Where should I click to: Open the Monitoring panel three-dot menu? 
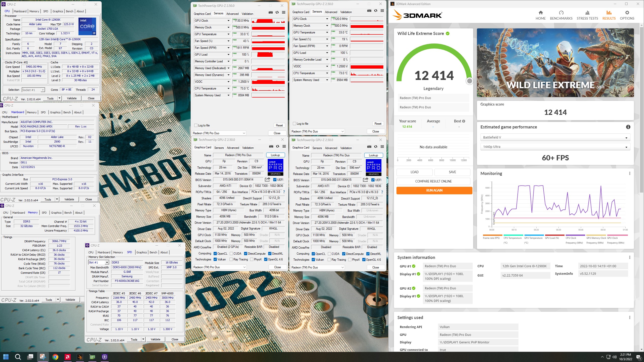coord(629,173)
